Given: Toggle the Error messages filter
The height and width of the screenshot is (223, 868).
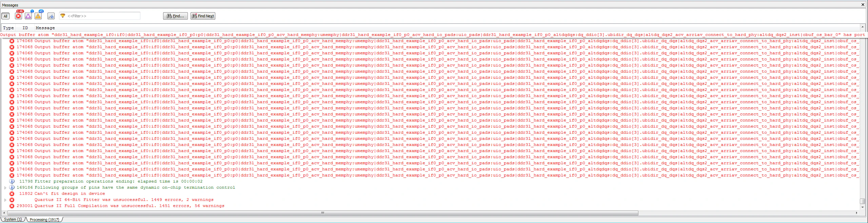Looking at the screenshot, I should click(x=19, y=16).
